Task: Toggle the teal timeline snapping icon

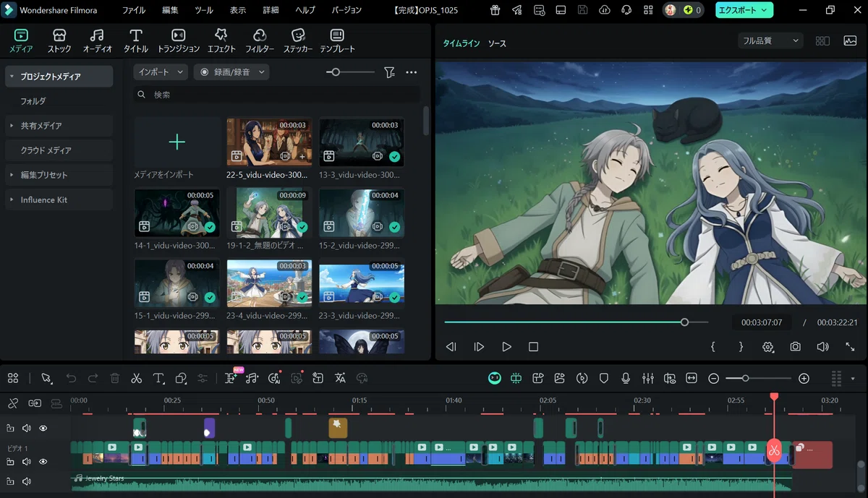Action: coord(516,378)
